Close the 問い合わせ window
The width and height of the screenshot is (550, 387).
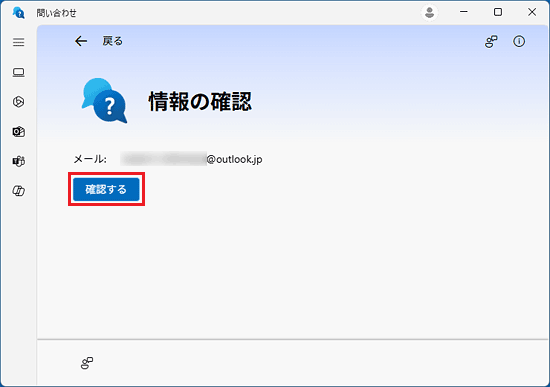532,12
